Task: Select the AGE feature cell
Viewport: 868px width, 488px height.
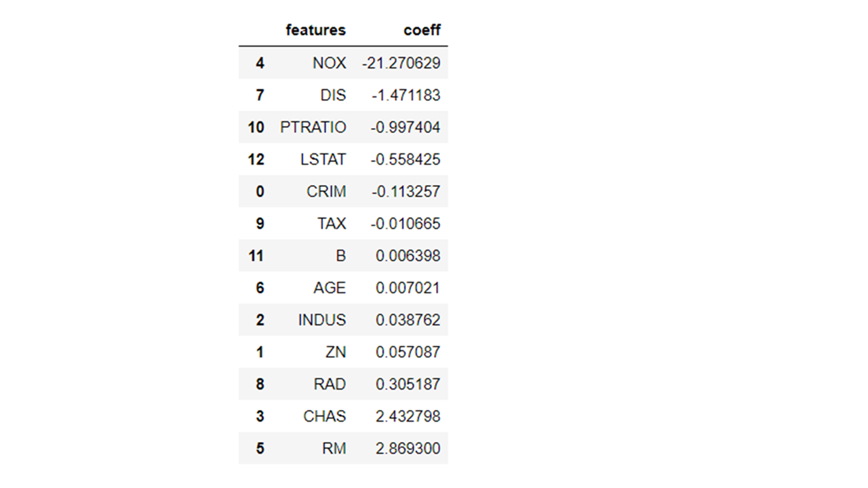Action: pos(330,288)
